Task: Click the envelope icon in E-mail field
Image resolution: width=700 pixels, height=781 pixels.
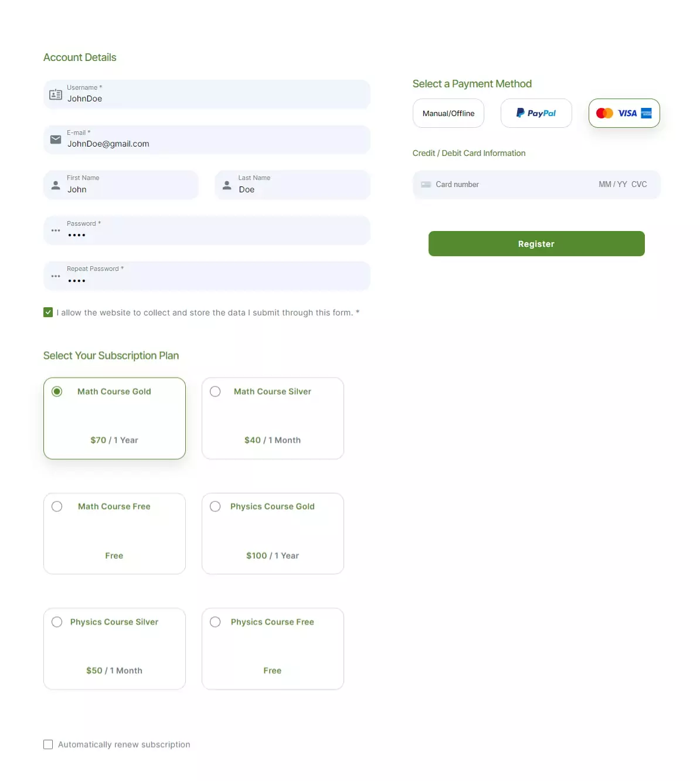Action: pos(56,140)
